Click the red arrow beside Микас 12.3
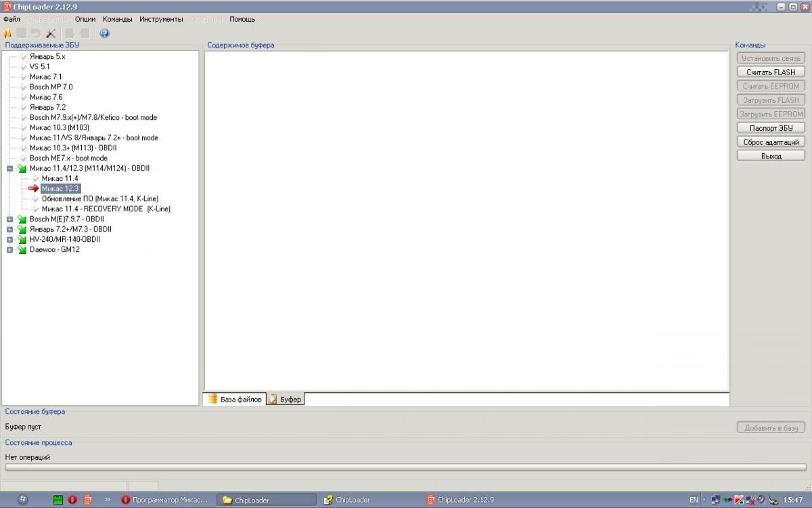 pyautogui.click(x=33, y=188)
